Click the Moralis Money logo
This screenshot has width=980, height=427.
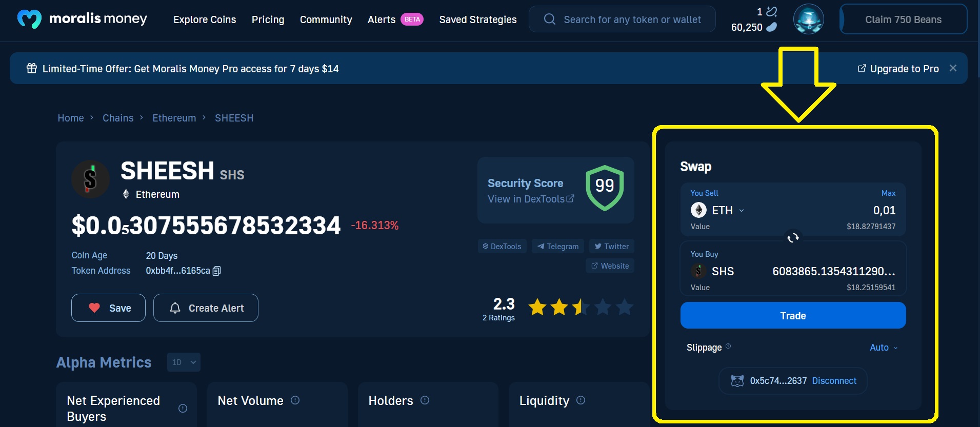coord(82,19)
